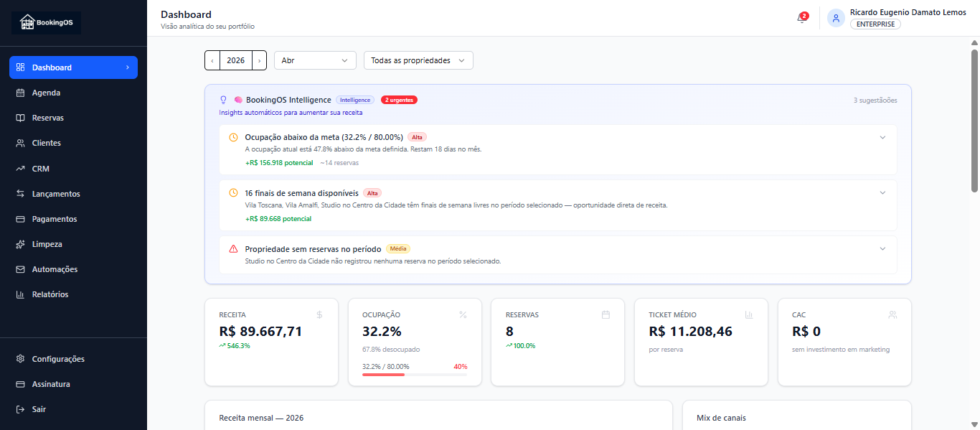Click the notification bell with red badge
The width and height of the screenshot is (980, 430).
pos(801,17)
